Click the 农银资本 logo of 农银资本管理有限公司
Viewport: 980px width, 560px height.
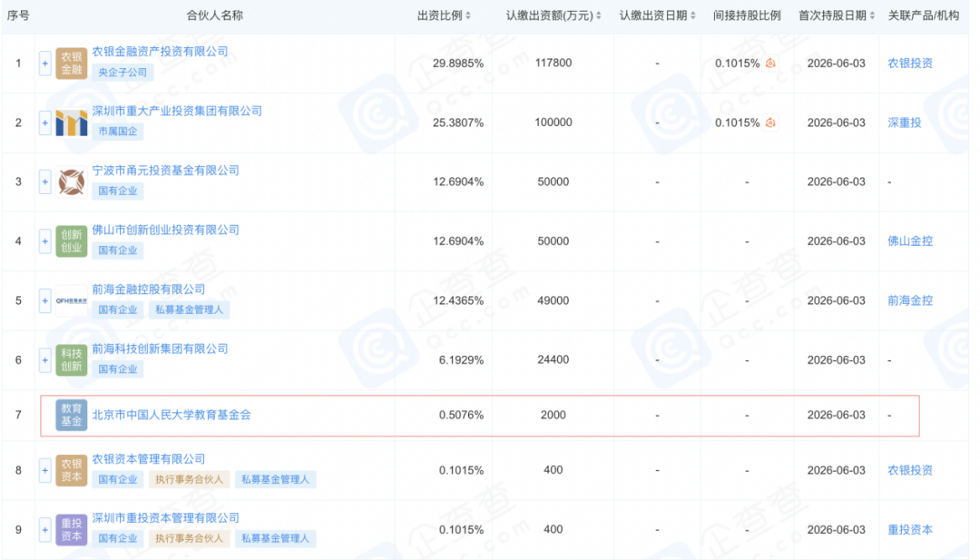click(72, 470)
